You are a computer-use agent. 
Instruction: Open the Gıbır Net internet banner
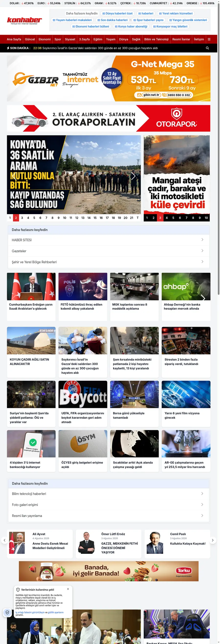tap(109, 78)
